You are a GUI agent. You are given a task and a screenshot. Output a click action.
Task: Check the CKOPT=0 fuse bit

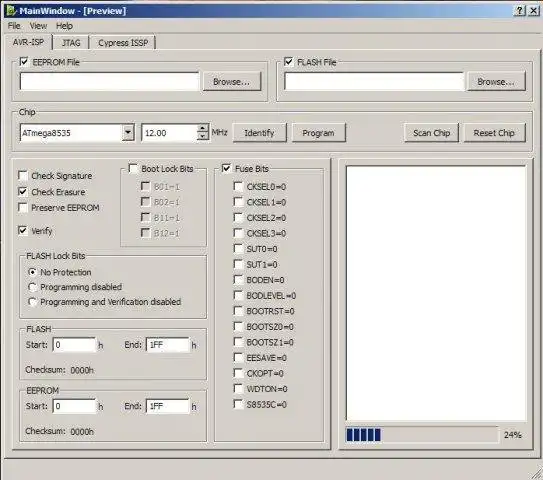(x=239, y=373)
